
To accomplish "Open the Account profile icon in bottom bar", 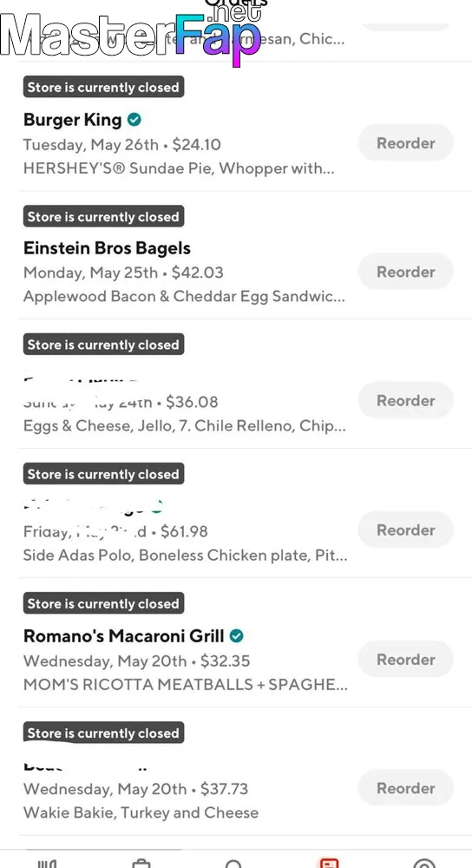I will point(424,864).
